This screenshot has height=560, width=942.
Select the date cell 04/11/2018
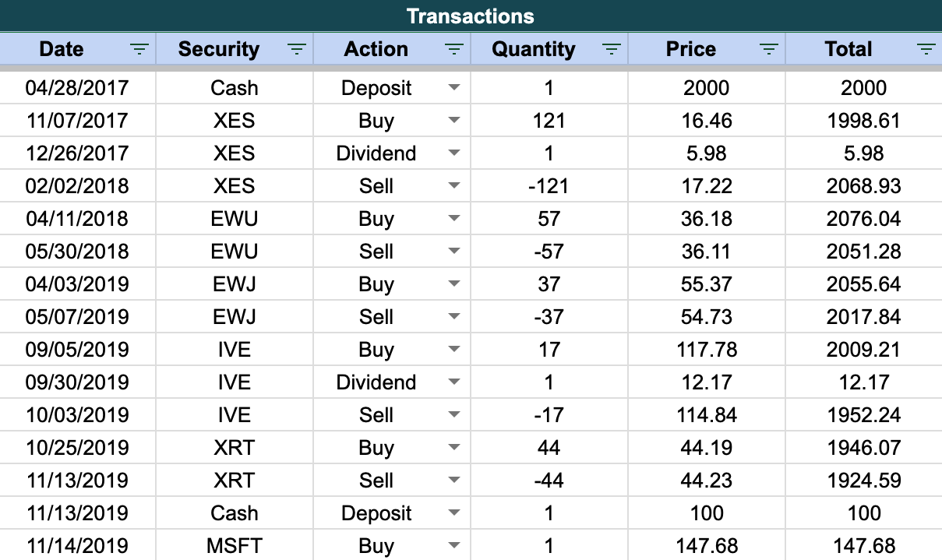click(x=77, y=219)
